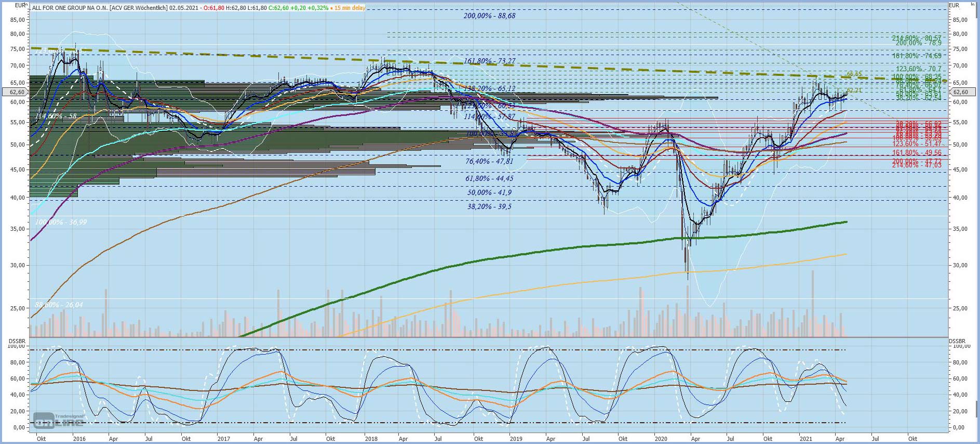
Task: Click the 0,00 tick on the right DSSBR axis
Action: tap(959, 427)
